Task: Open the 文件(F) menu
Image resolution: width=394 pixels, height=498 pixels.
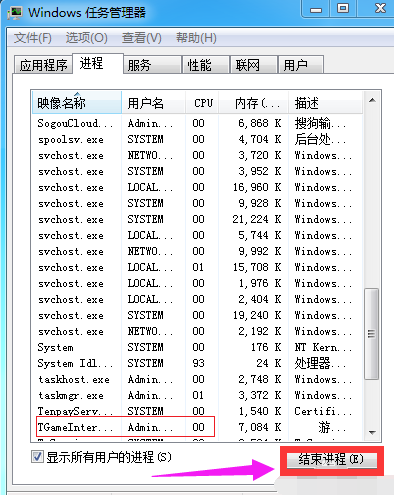Action: coord(33,38)
